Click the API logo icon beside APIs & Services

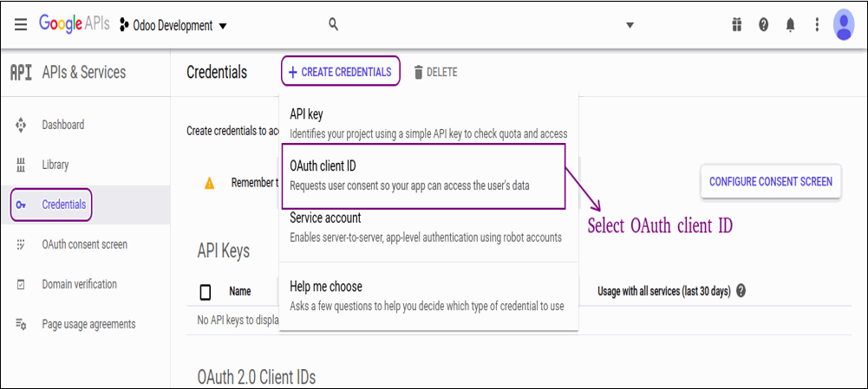click(x=21, y=73)
